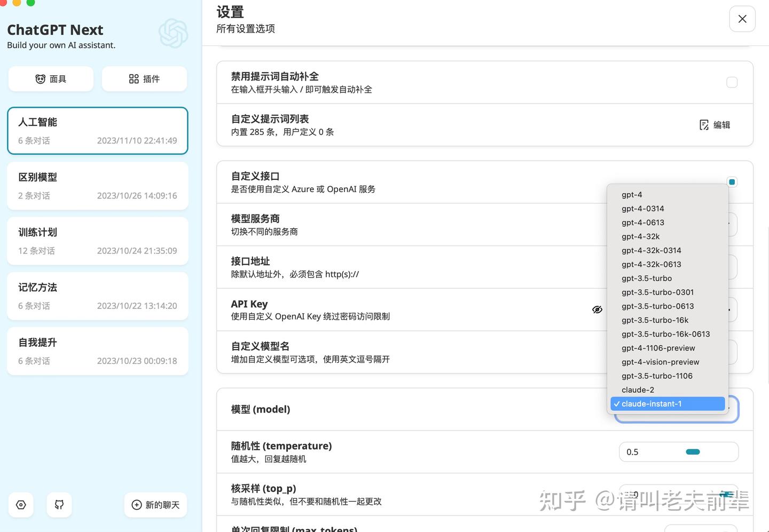The height and width of the screenshot is (532, 769).
Task: Toggle API Key visibility eye icon
Action: [x=597, y=309]
